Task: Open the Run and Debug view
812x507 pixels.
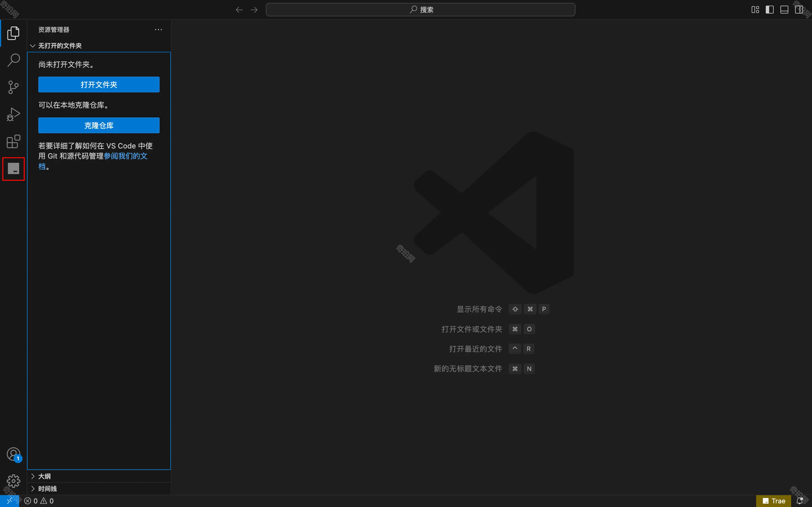Action: [x=14, y=114]
